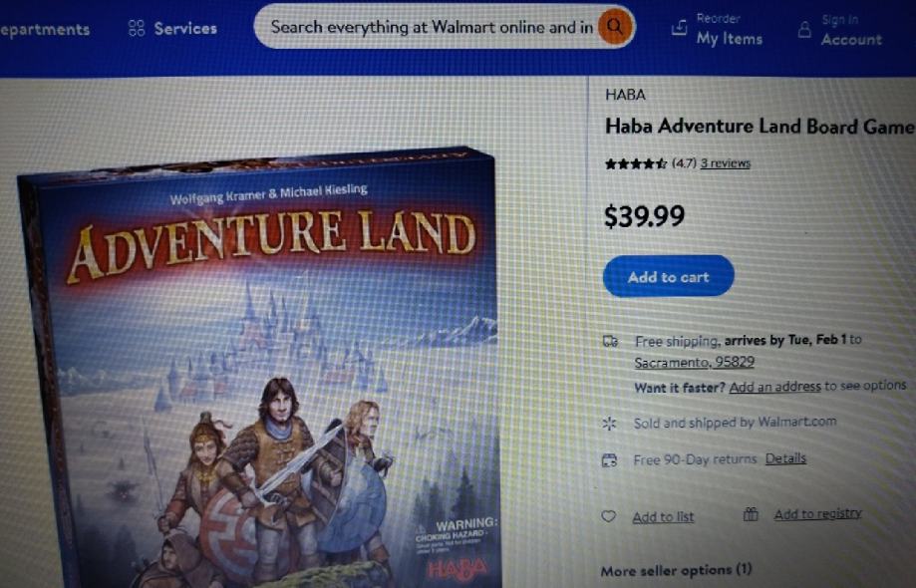Click the heart icon beside Add to list
Viewport: 916px width, 588px height.
point(609,516)
